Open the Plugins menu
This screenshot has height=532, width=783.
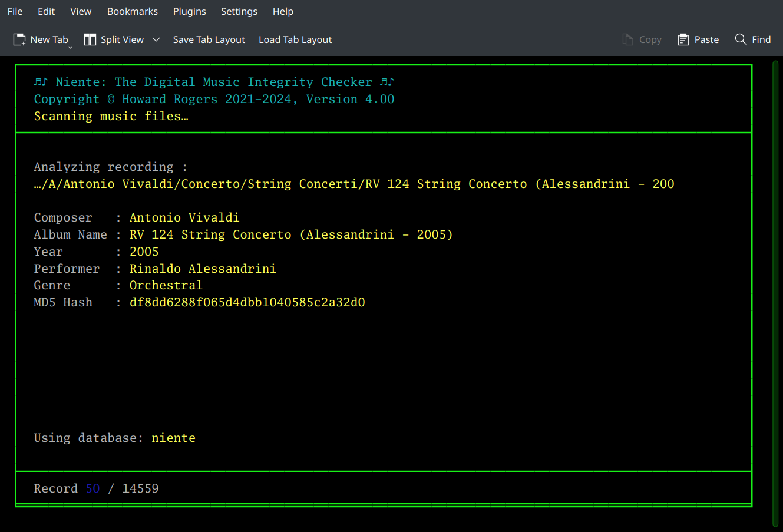point(189,11)
